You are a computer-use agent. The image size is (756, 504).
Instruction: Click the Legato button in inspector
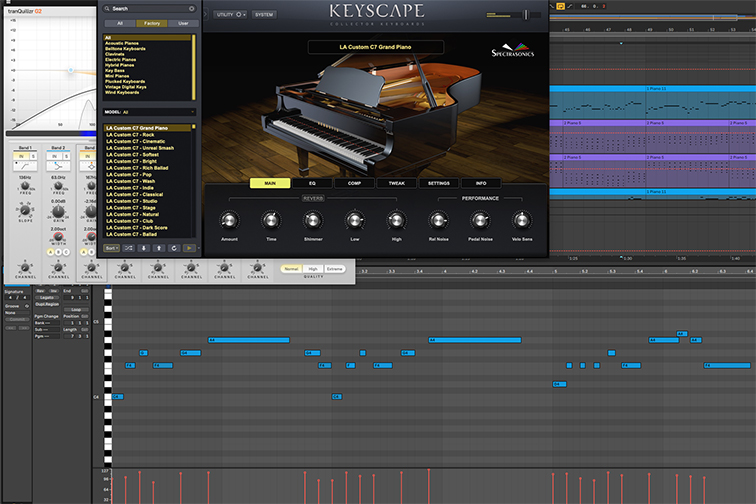[47, 298]
